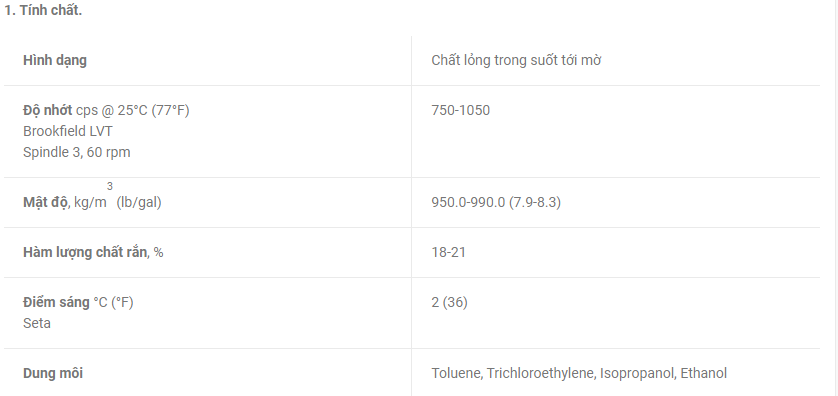Select the 'Hình dạng' row label

click(55, 60)
